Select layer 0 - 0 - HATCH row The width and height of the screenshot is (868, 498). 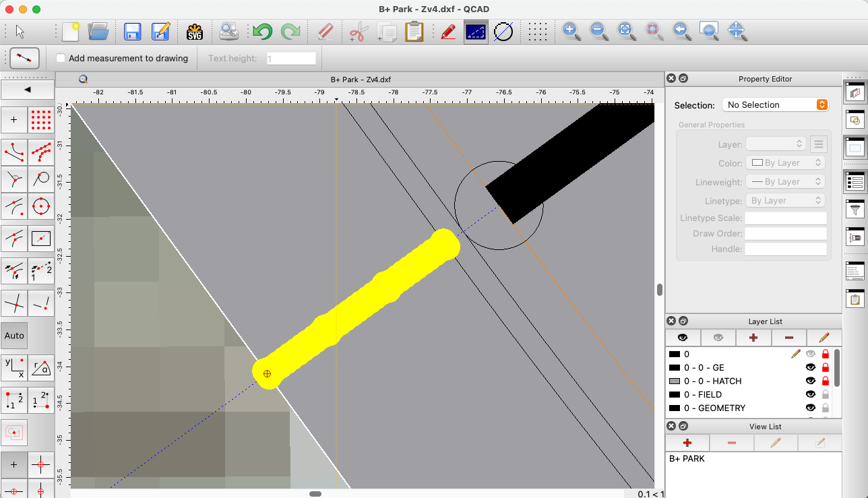749,381
